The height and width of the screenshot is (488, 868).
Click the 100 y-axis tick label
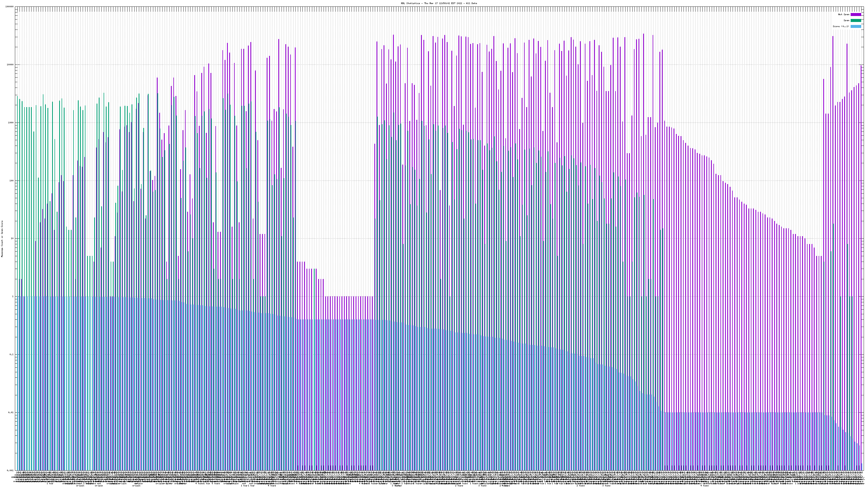[12, 181]
